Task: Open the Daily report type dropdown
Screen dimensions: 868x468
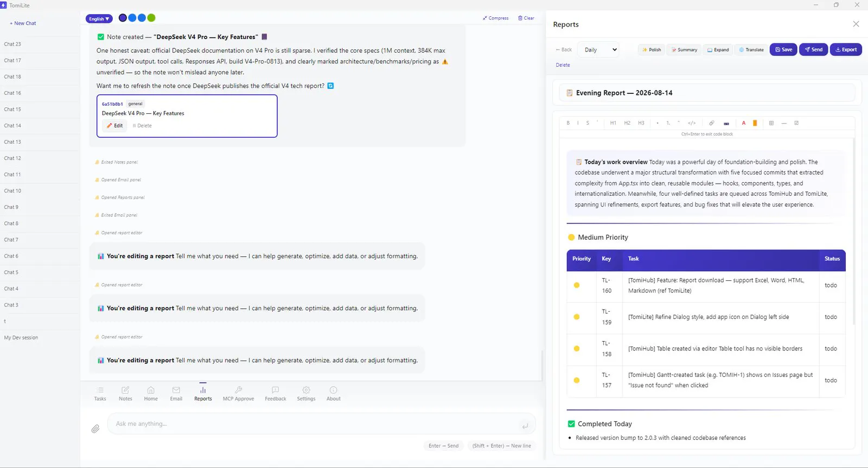Action: click(598, 50)
